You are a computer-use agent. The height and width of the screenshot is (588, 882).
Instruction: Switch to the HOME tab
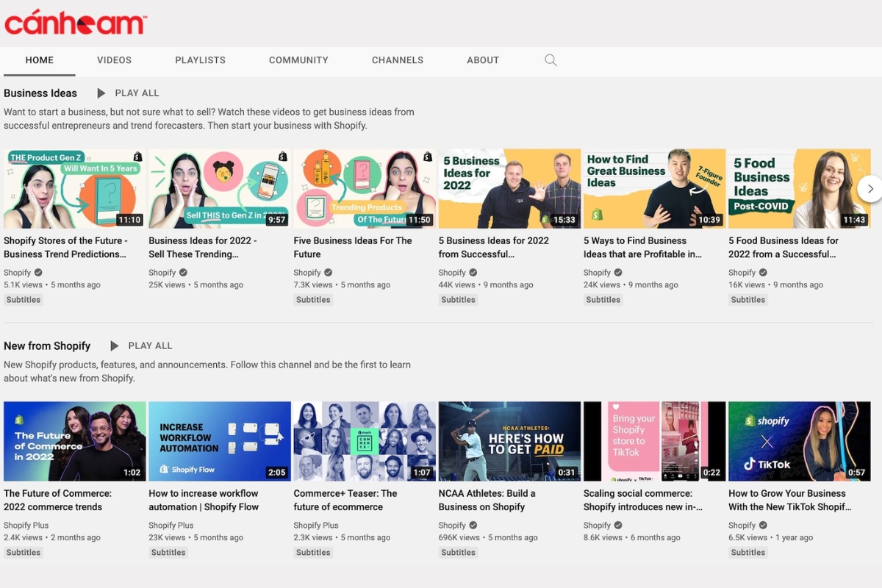pos(40,60)
